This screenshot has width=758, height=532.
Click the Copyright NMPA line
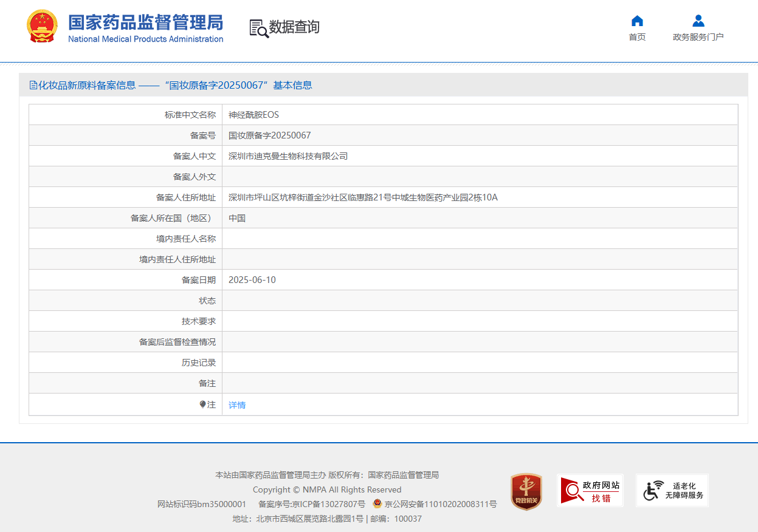[x=327, y=489]
